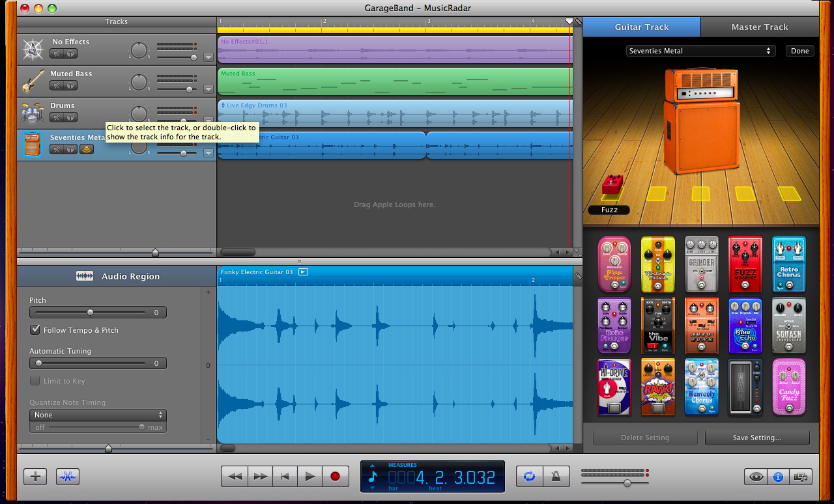Open the Seventies Metal preset dropdown
The width and height of the screenshot is (834, 504).
(701, 50)
